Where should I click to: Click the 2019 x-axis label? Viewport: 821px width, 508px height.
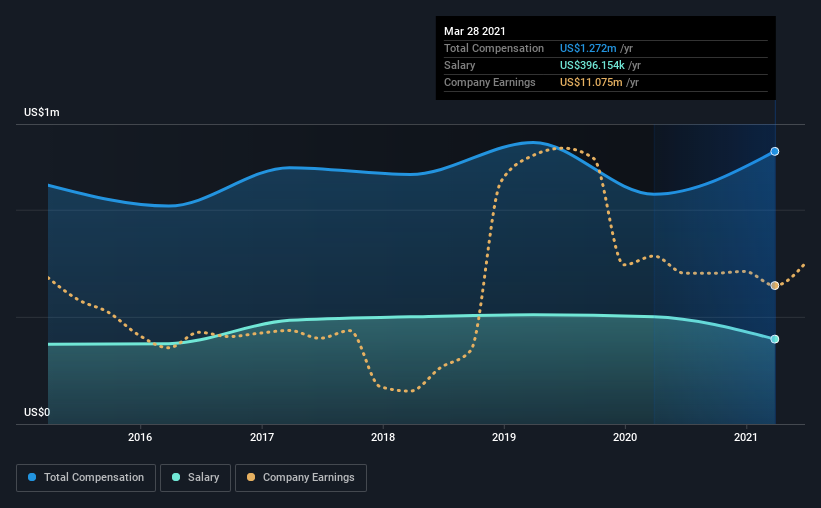coord(504,437)
